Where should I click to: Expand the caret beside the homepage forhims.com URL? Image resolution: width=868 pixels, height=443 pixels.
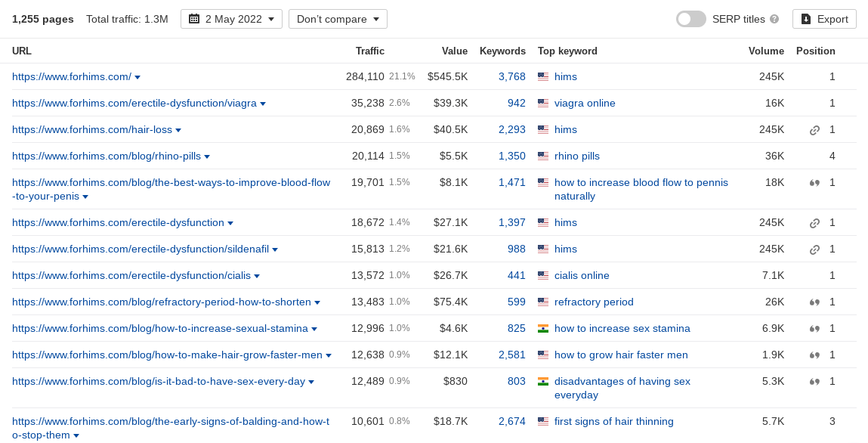click(x=137, y=78)
